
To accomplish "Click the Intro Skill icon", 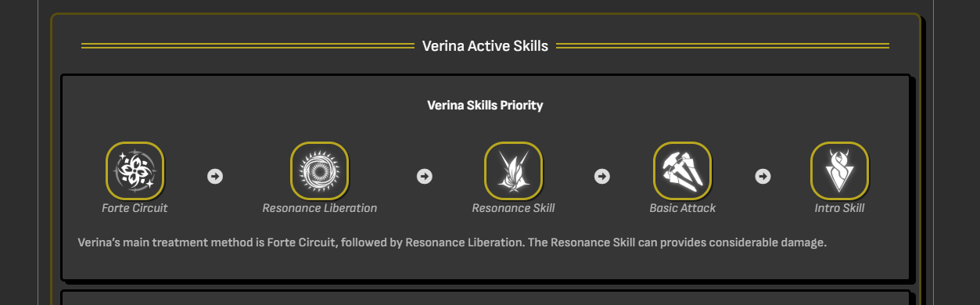I will point(839,170).
